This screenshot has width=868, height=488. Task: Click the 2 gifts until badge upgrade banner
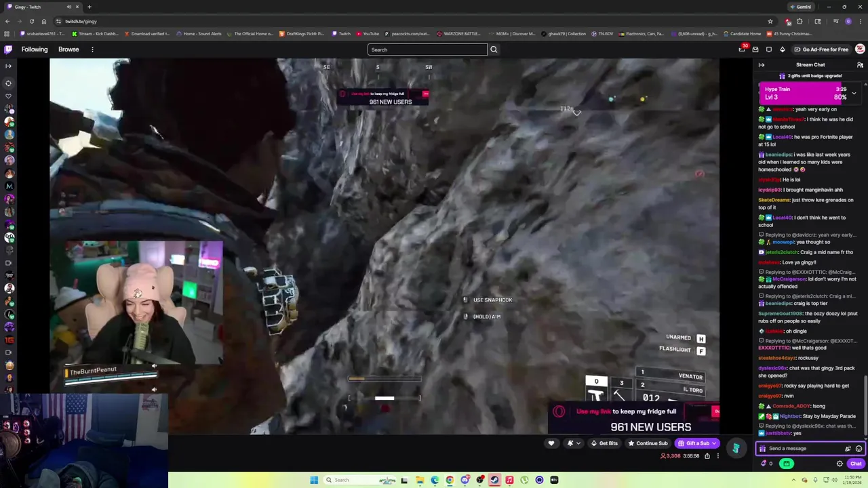pyautogui.click(x=810, y=76)
